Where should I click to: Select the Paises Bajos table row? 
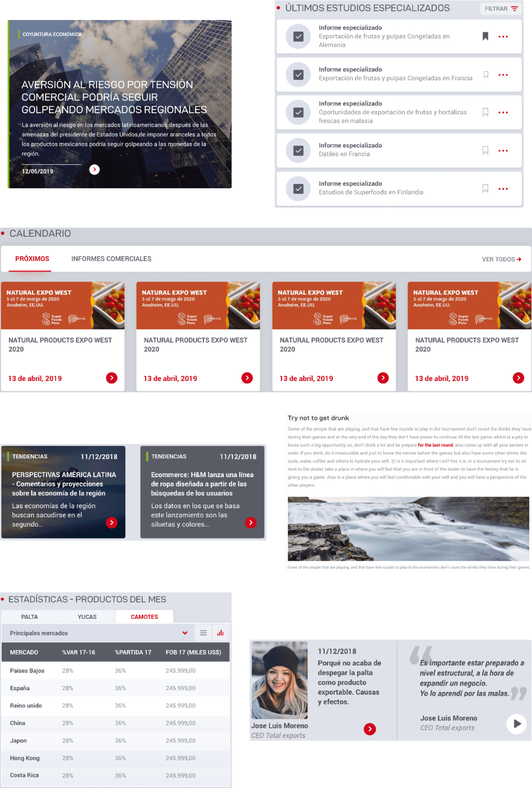[x=116, y=671]
